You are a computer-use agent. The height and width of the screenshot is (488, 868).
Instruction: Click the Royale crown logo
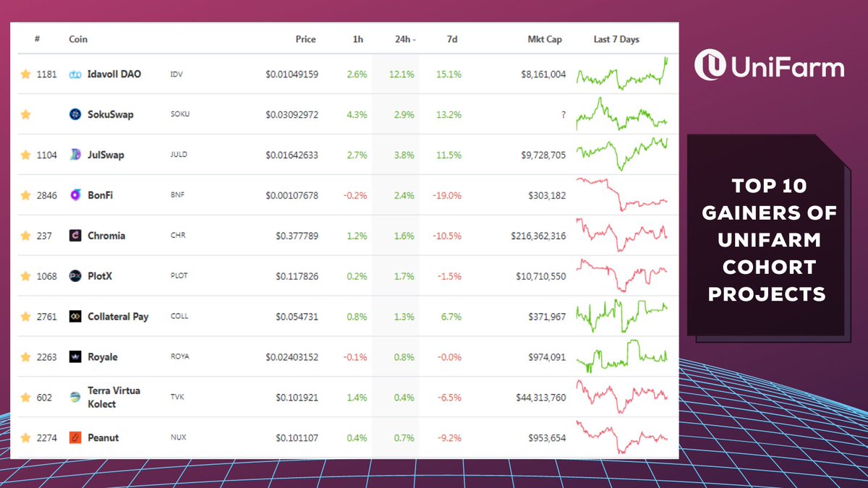tap(75, 357)
